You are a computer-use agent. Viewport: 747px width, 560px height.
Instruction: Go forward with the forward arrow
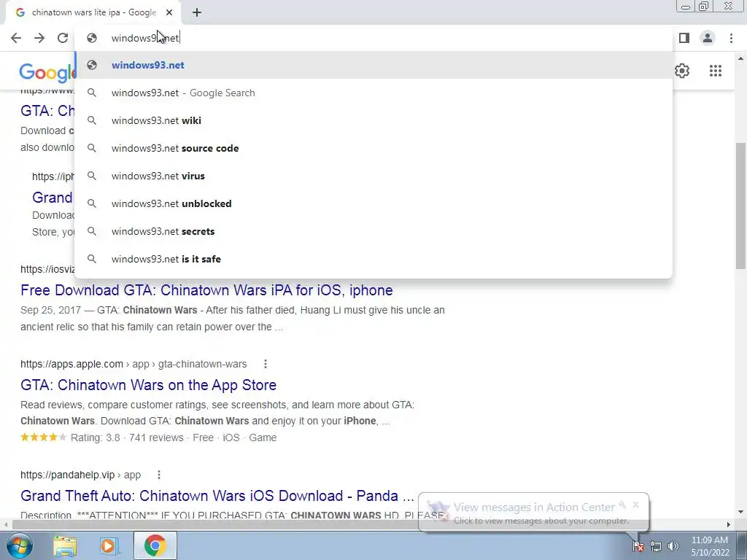point(39,38)
